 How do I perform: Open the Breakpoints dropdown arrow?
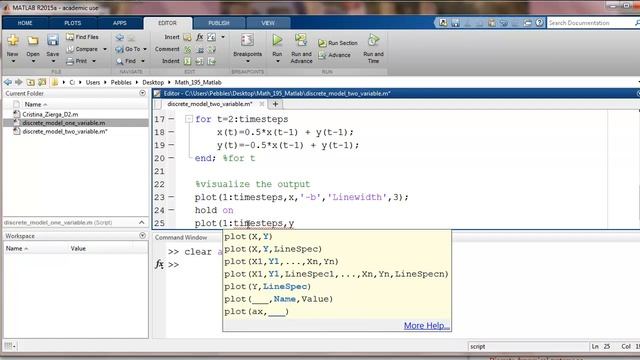[x=247, y=61]
